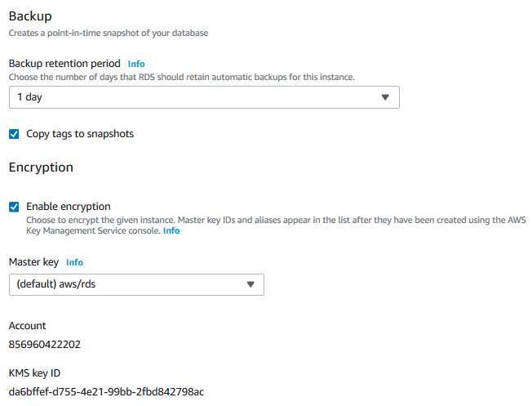The width and height of the screenshot is (532, 406).
Task: Click the account number 856960422202
Action: click(x=45, y=344)
